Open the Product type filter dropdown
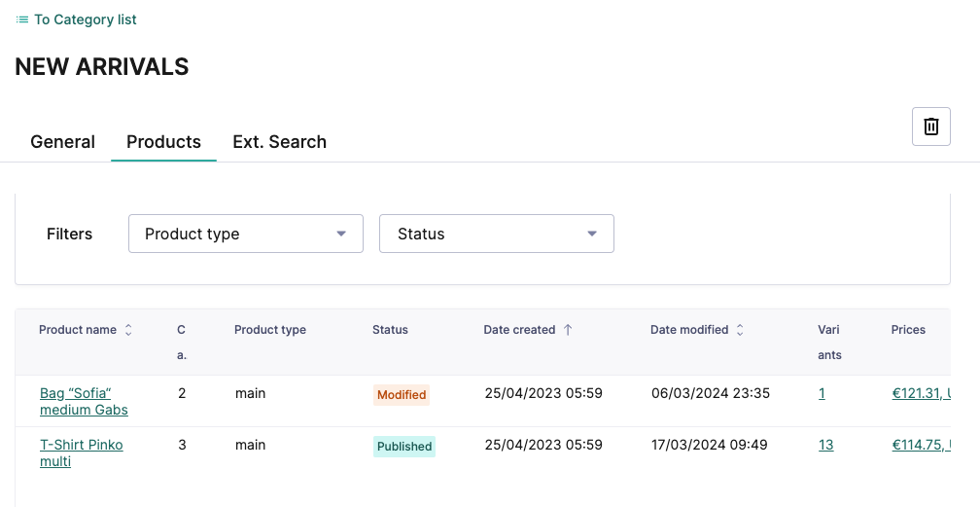 tap(245, 234)
